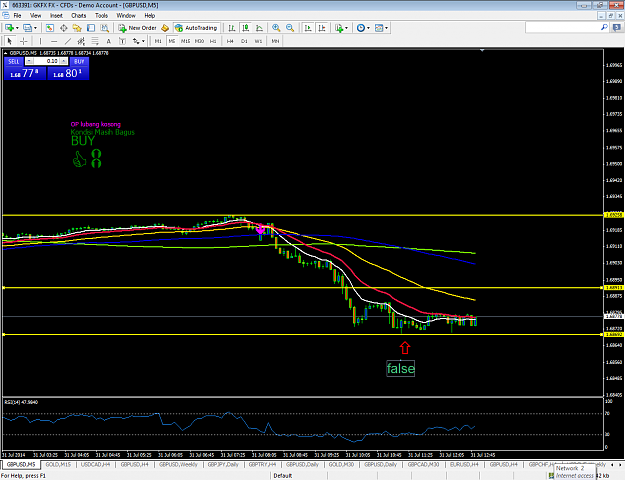Open the View menu

coord(35,16)
